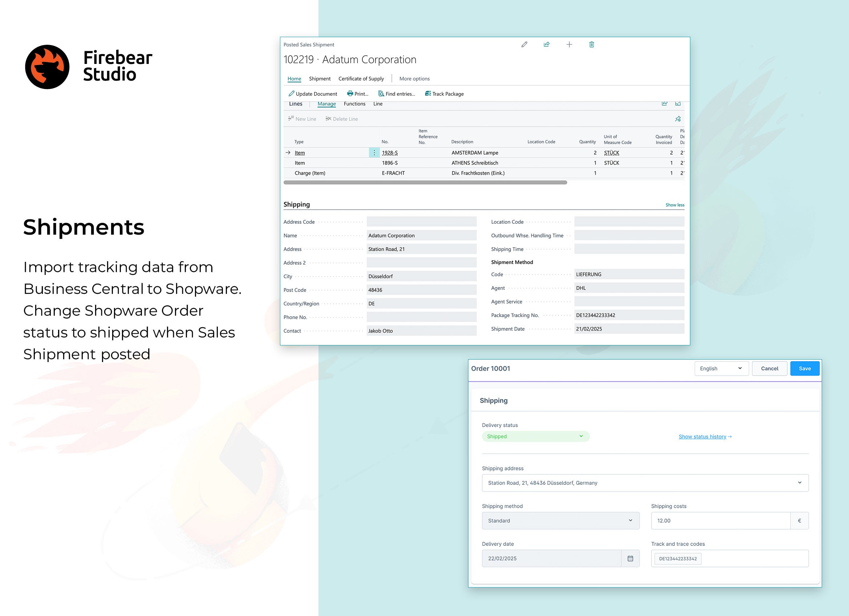The height and width of the screenshot is (616, 849).
Task: Click the trash delete icon
Action: click(592, 45)
